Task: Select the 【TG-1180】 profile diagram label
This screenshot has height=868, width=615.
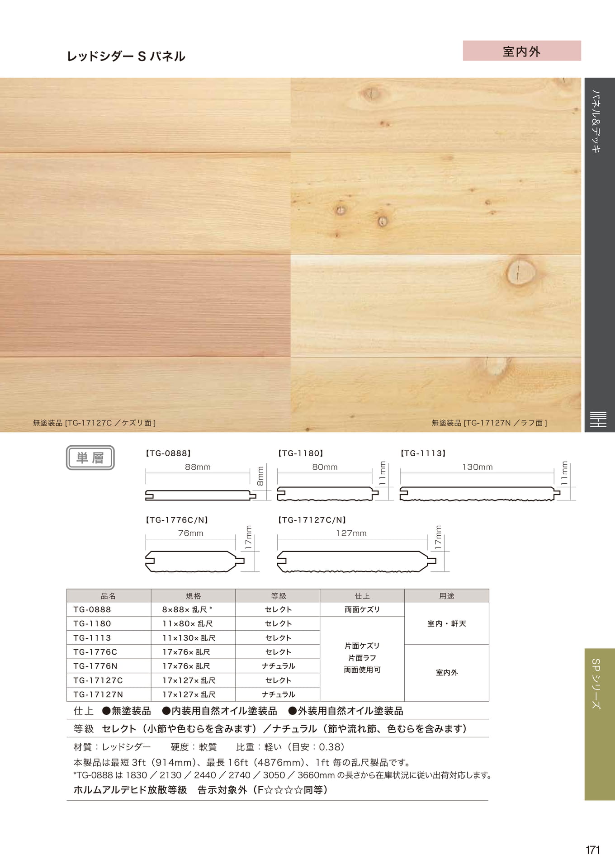Action: click(x=301, y=453)
